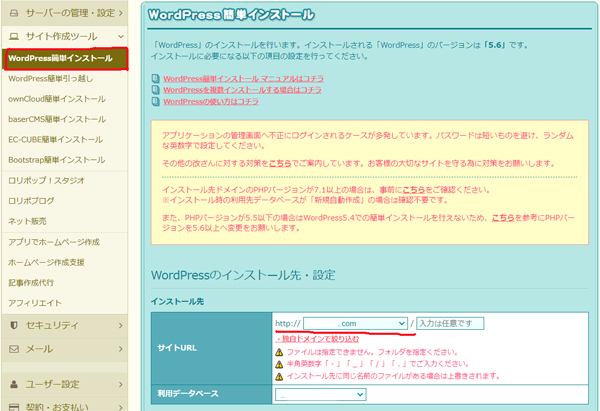600x411 pixels.
Task: Open WordPress簡単インストール マニュアルはコチラ link
Action: pos(243,78)
